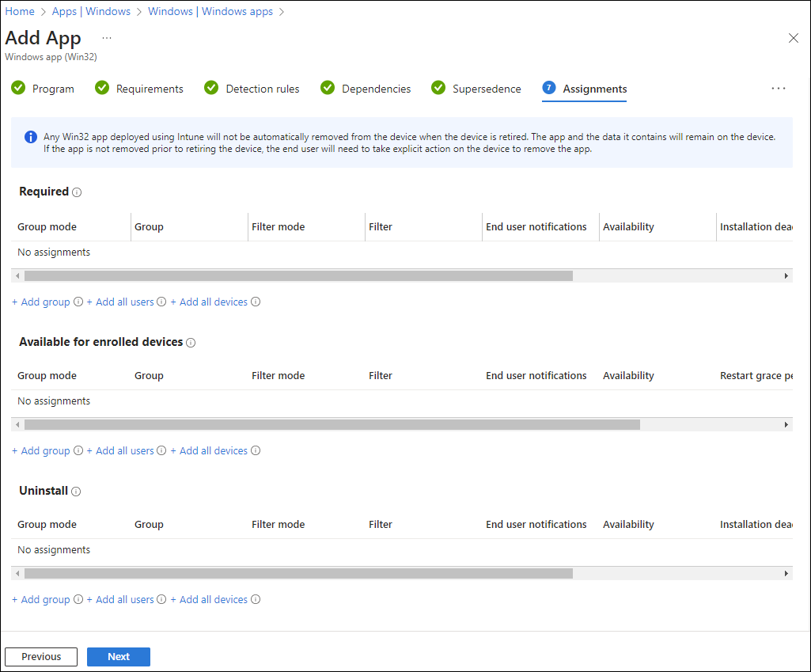
Task: Click the Uninstall table right scroll arrow
Action: (786, 573)
